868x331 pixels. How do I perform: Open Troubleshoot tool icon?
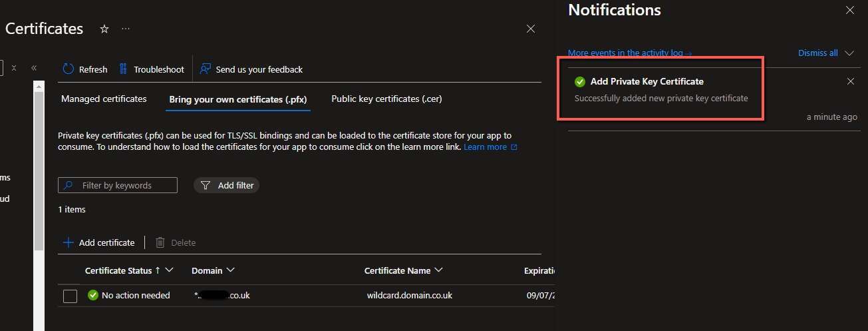[123, 69]
